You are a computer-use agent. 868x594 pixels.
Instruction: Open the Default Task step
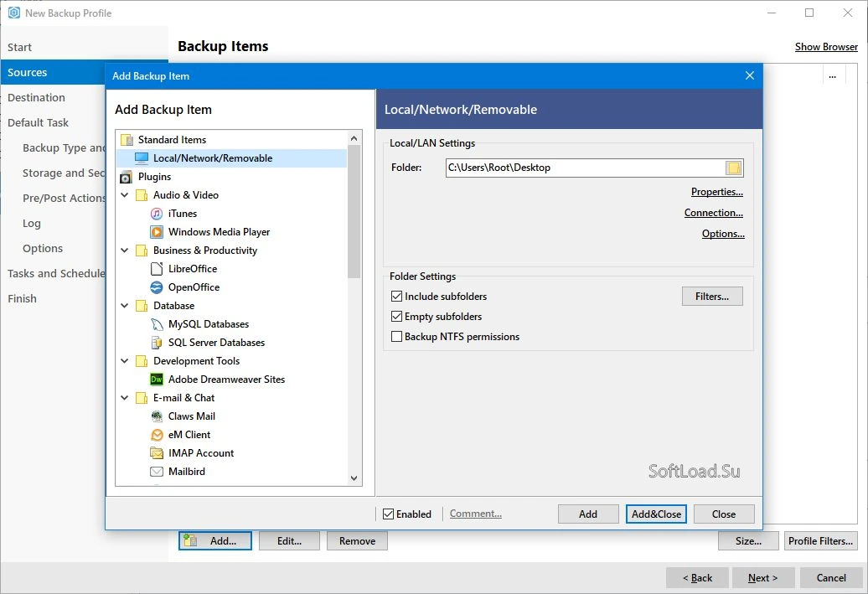39,122
